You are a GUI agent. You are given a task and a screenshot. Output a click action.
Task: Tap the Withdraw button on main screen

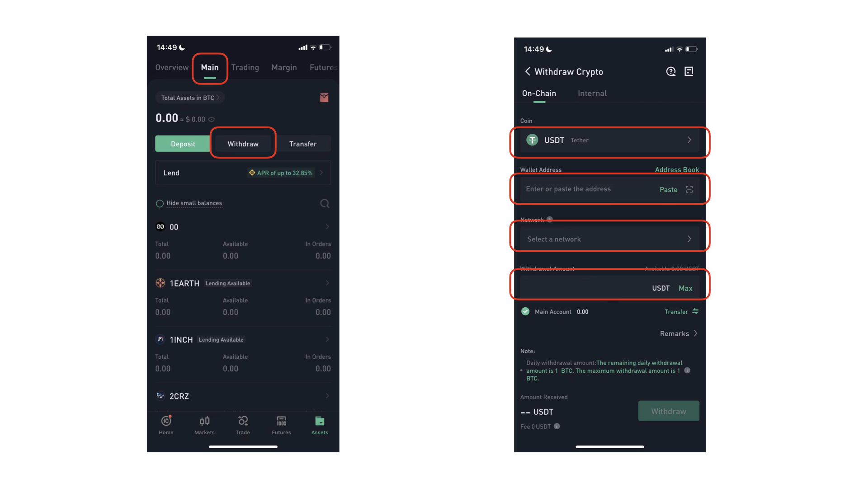243,144
